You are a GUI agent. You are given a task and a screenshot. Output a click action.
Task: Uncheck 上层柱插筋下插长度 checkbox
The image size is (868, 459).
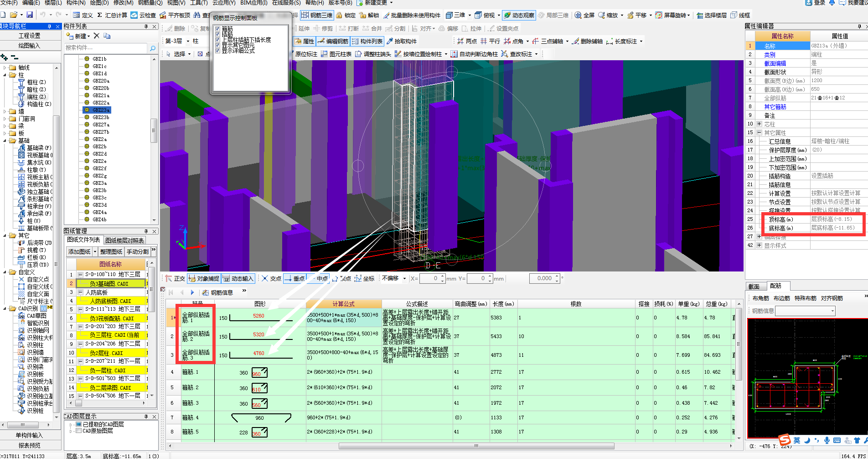click(217, 40)
